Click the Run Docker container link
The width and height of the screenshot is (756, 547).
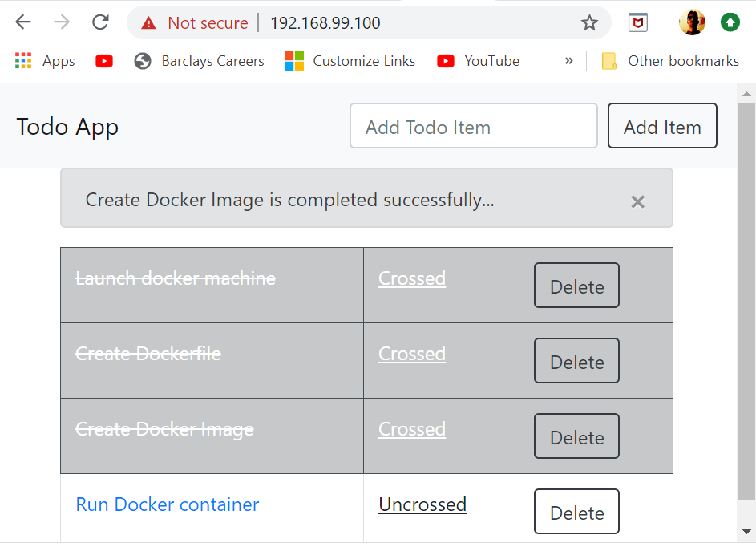167,504
